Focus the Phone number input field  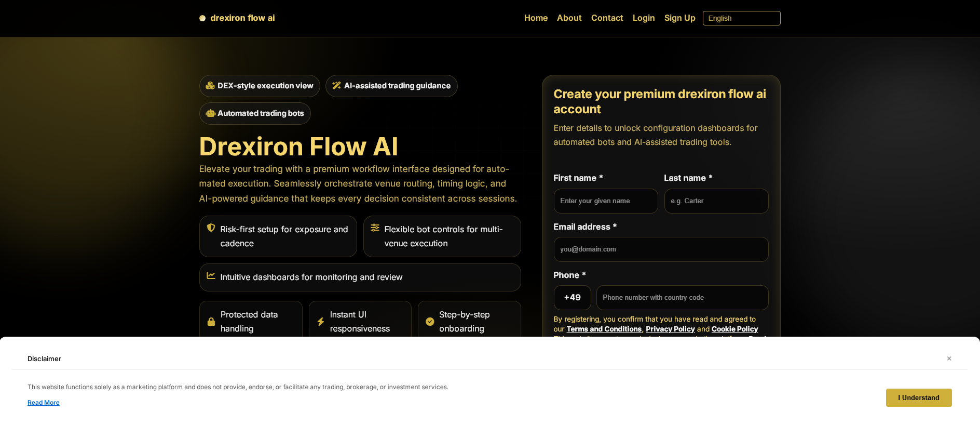click(683, 298)
